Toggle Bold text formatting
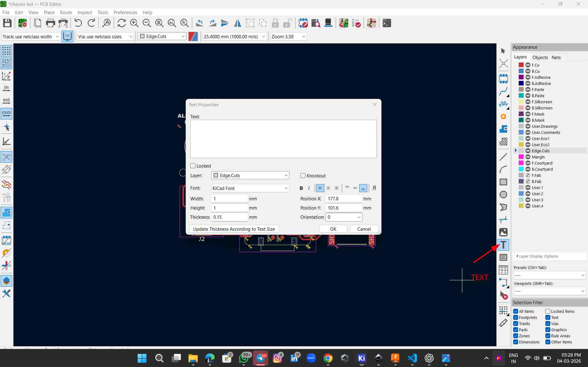The height and width of the screenshot is (367, 588). point(301,188)
